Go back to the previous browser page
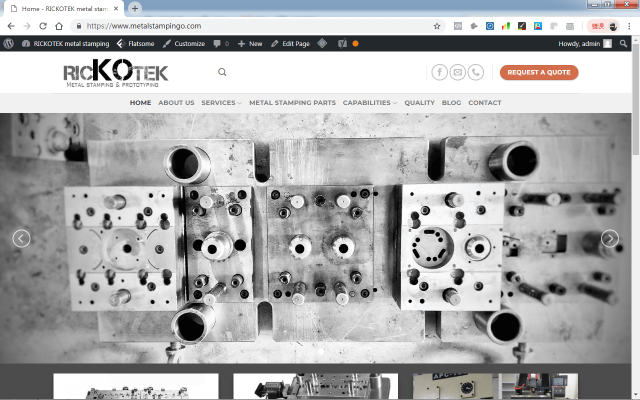Viewport: 640px width, 400px height. (11, 26)
